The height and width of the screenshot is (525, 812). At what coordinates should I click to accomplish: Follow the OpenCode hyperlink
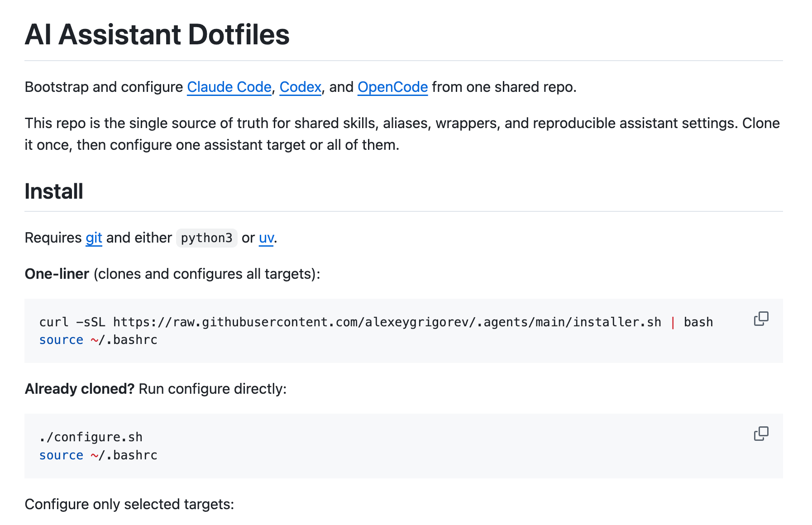392,87
